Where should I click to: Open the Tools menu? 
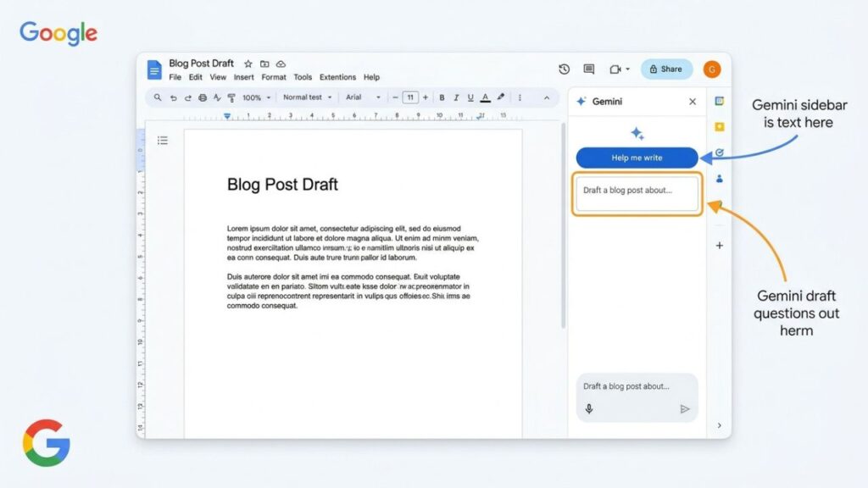303,77
